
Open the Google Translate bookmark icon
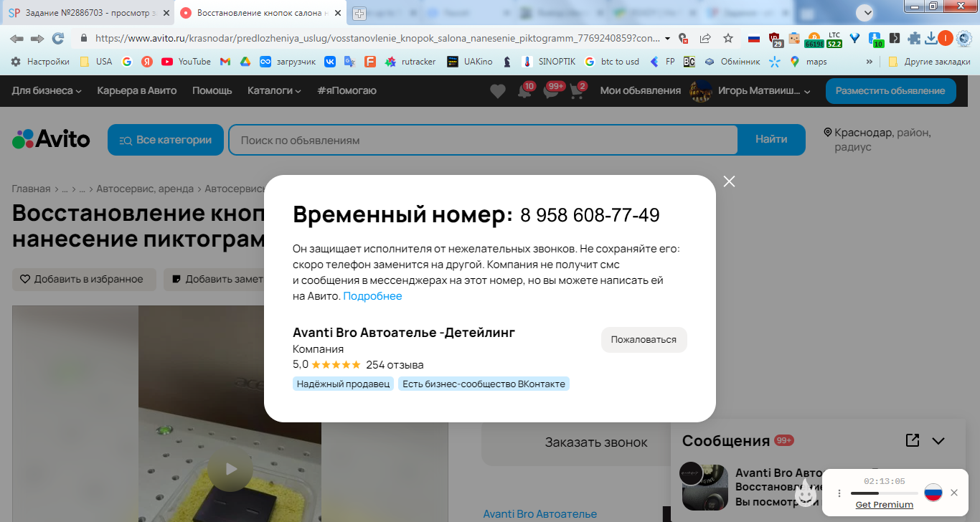click(349, 62)
